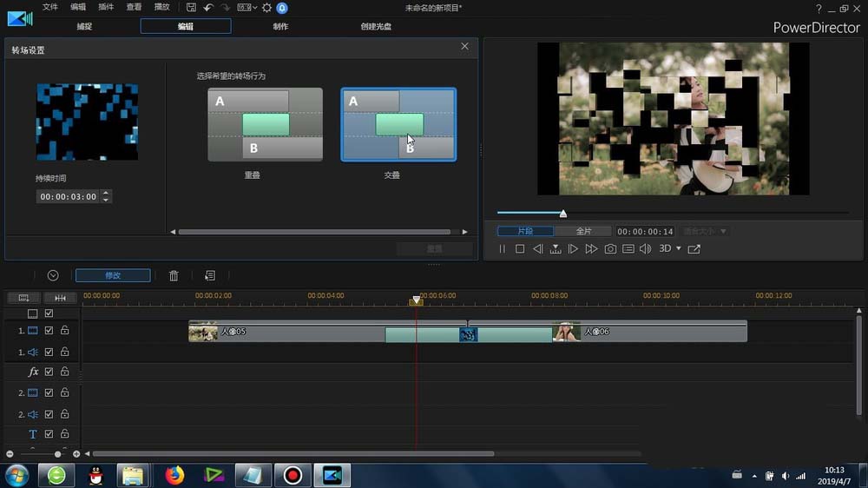Viewport: 868px width, 488px height.
Task: Open preferences via the gear icon
Action: [266, 8]
